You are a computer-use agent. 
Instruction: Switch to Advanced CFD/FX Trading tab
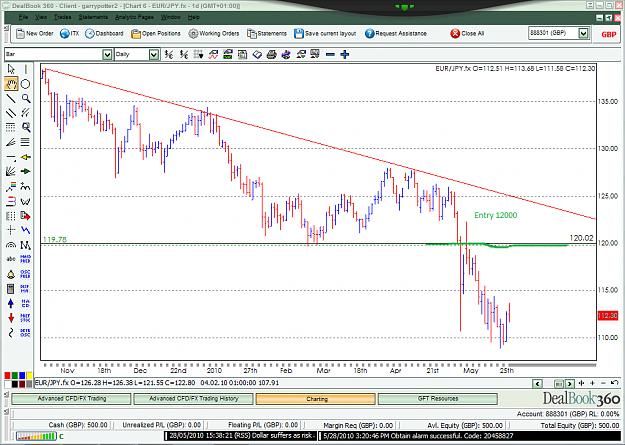tap(71, 398)
